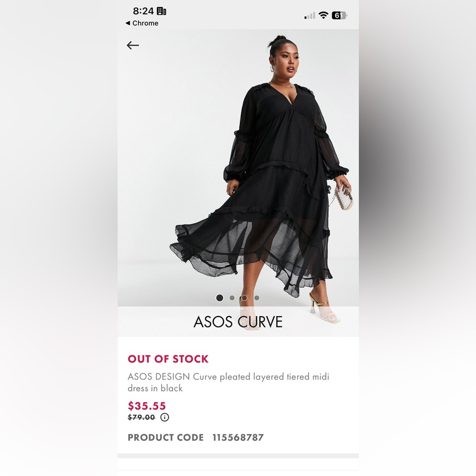This screenshot has width=476, height=476.
Task: Open the price info circle icon
Action: point(165,417)
